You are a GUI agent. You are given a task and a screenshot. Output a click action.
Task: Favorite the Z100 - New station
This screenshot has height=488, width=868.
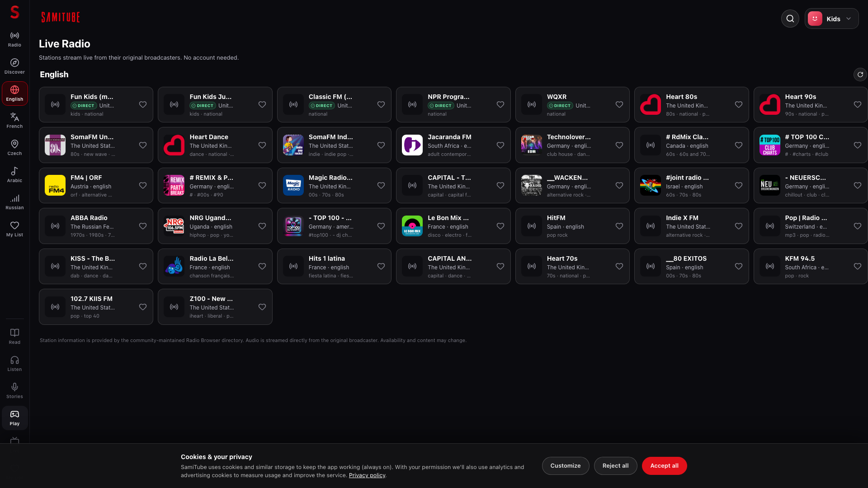pyautogui.click(x=262, y=307)
